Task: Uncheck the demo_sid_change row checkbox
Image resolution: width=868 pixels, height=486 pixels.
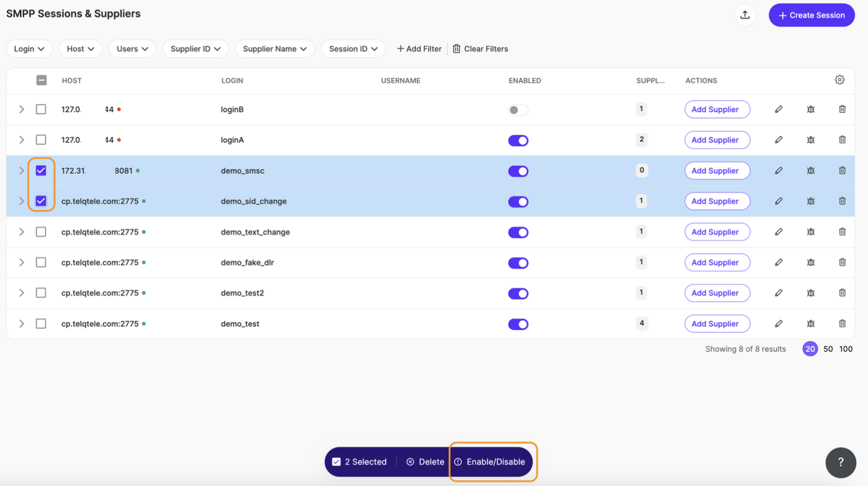Action: 41,201
